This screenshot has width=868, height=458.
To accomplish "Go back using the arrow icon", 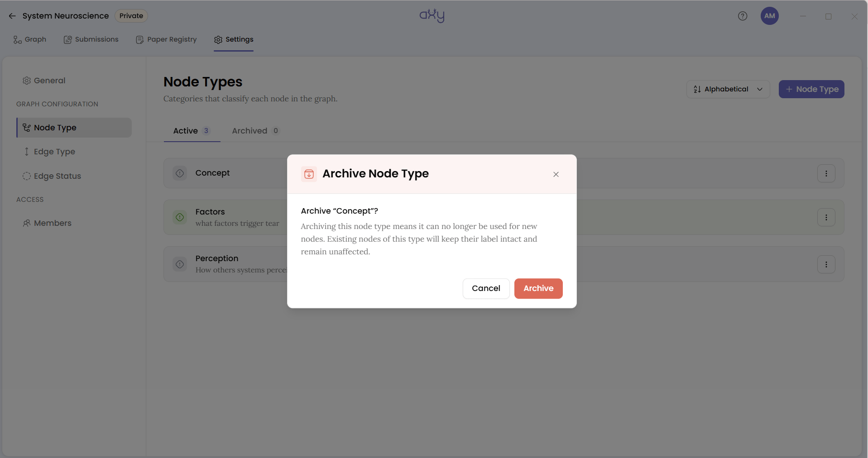I will coord(12,16).
